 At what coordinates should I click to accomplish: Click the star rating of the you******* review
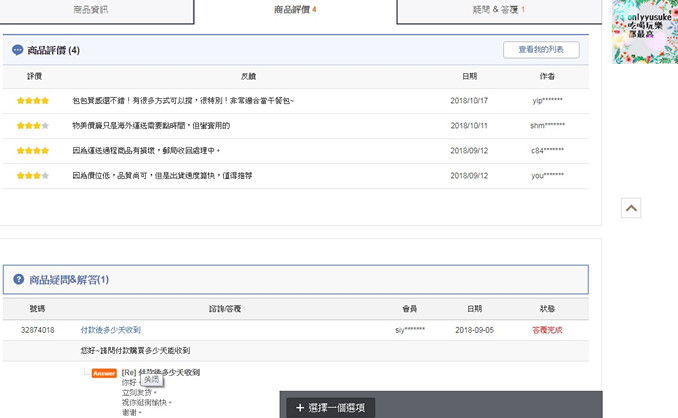(x=33, y=176)
